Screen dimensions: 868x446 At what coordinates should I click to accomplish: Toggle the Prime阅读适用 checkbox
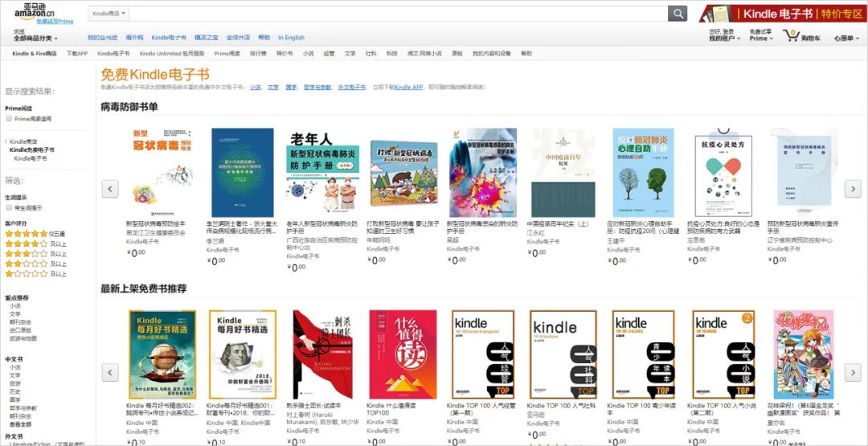click(9, 118)
